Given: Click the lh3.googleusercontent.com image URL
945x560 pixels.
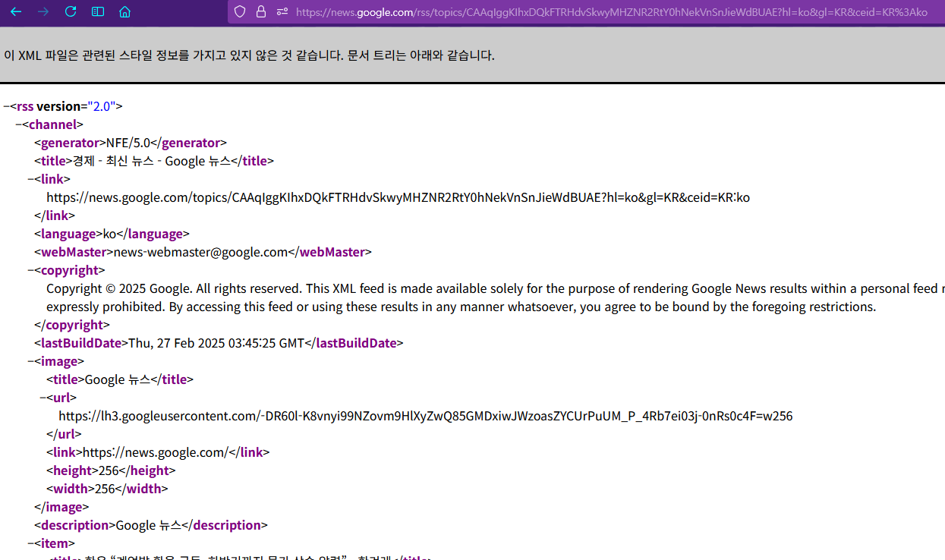Looking at the screenshot, I should 425,416.
